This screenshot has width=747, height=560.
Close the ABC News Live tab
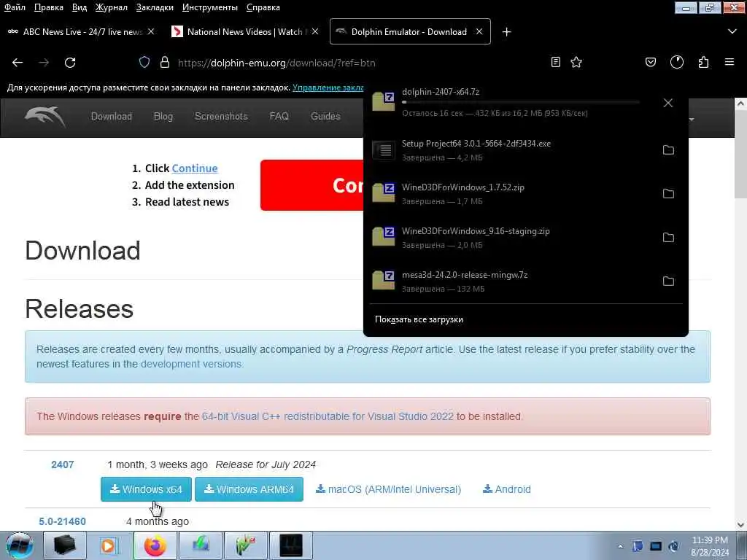click(x=151, y=31)
